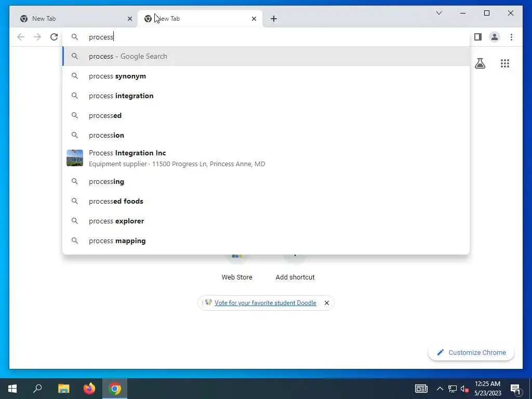Click the Search Labs flask icon

point(480,63)
